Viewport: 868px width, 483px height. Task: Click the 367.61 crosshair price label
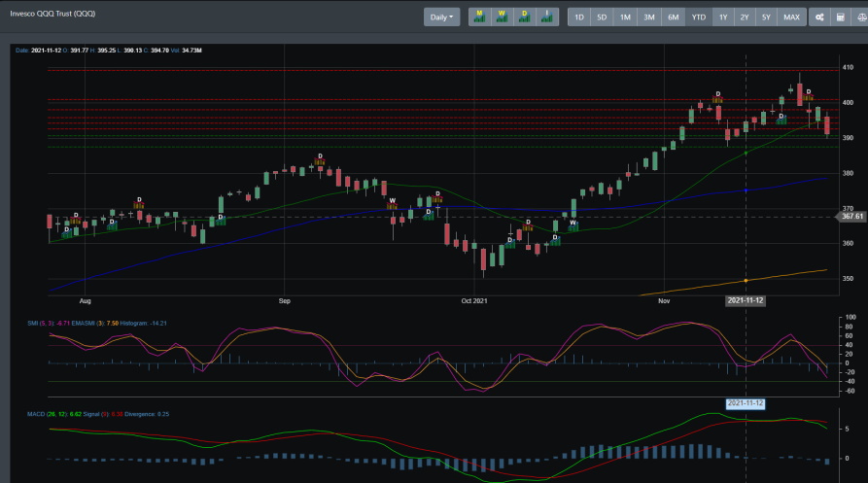(851, 217)
